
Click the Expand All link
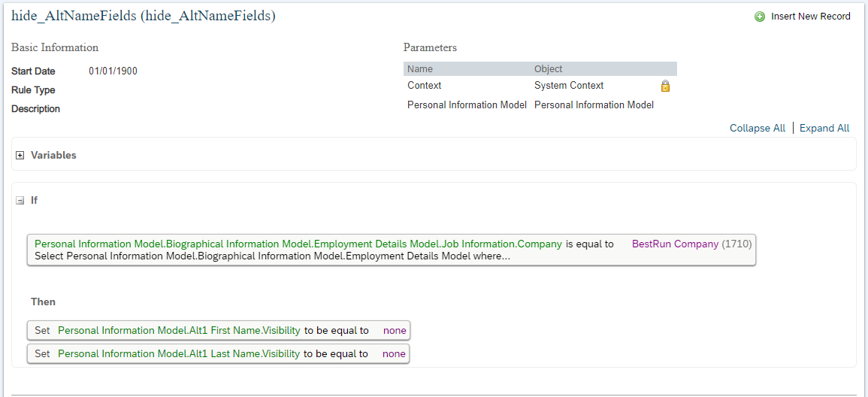824,129
